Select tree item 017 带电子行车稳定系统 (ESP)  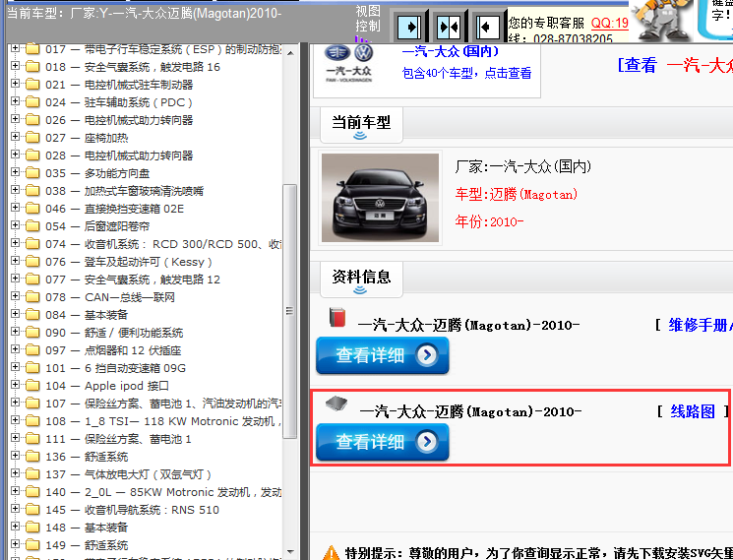pos(163,49)
